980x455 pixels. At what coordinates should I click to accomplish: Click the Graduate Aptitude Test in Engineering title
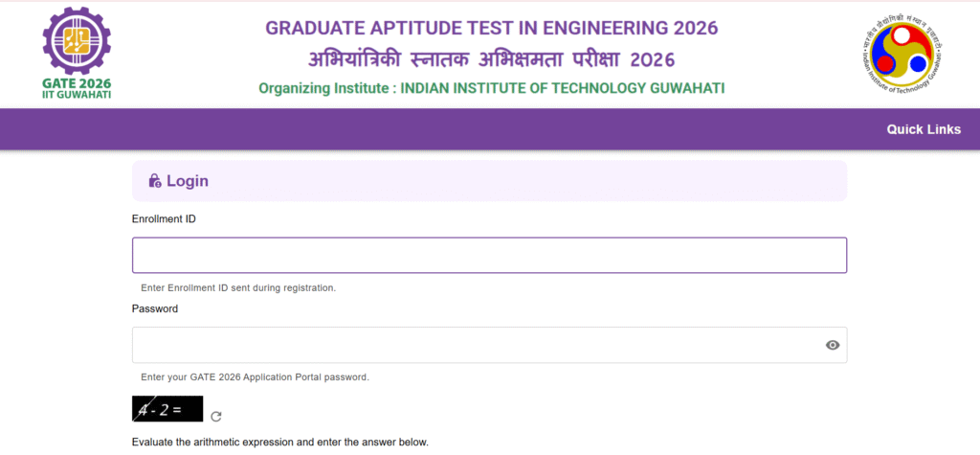(x=492, y=28)
